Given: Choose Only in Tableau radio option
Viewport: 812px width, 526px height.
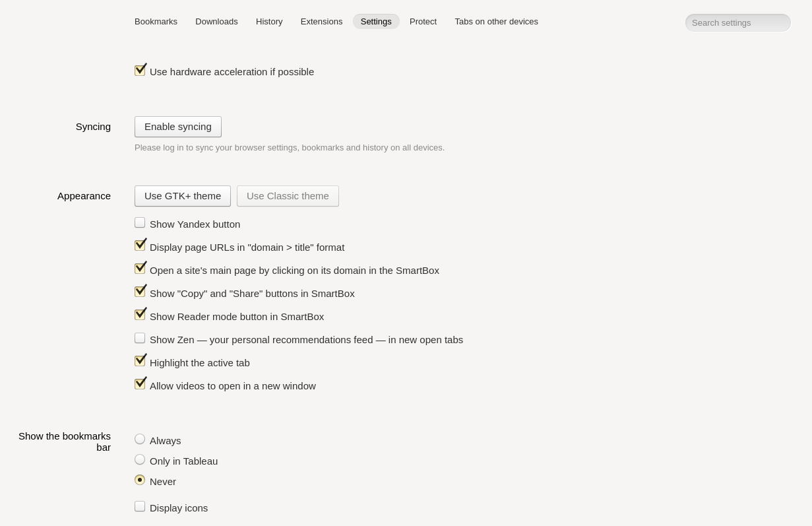Looking at the screenshot, I should pyautogui.click(x=140, y=459).
